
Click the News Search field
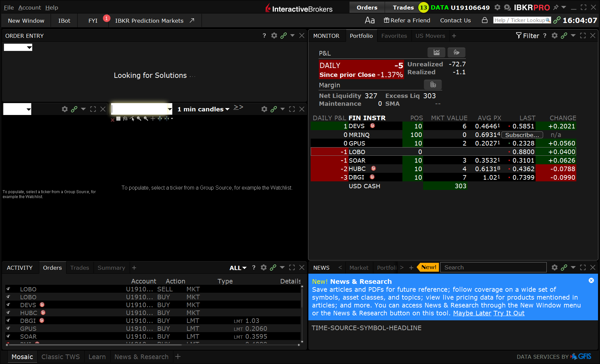[493, 267]
